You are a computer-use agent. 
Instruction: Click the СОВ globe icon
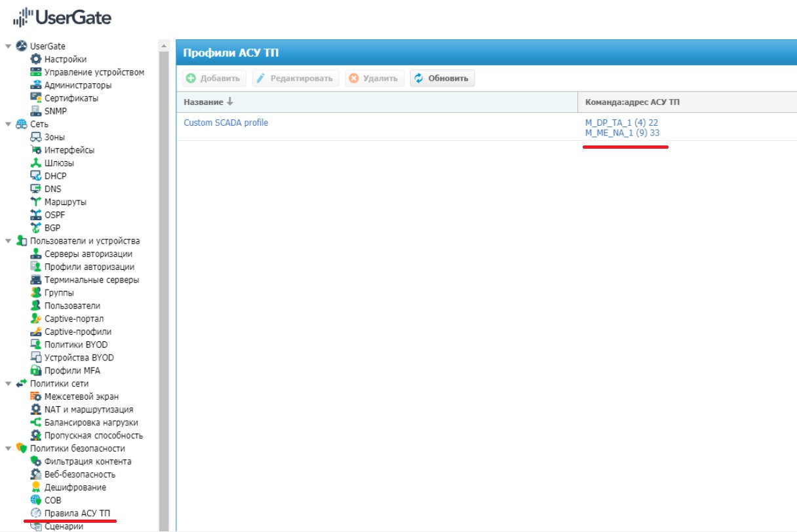point(36,501)
